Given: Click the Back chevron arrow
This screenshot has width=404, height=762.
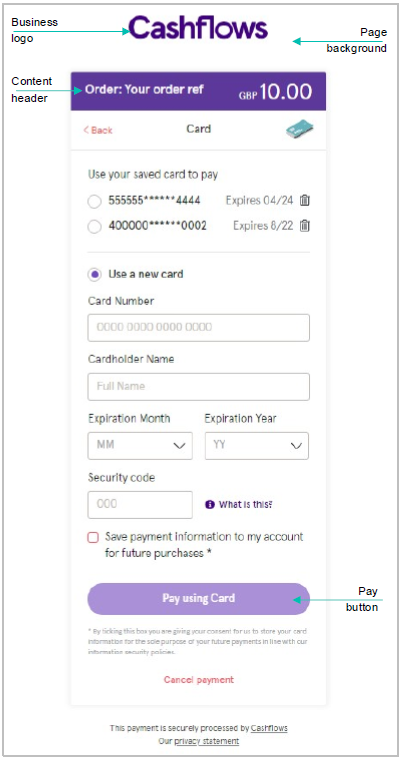Looking at the screenshot, I should [x=86, y=130].
